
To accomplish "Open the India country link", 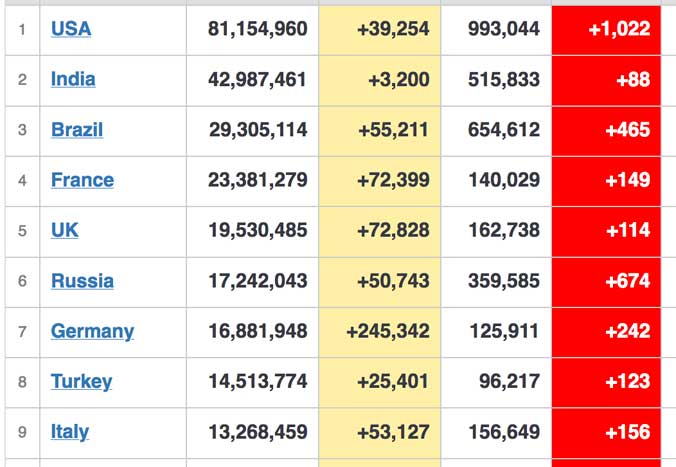I will click(x=73, y=79).
